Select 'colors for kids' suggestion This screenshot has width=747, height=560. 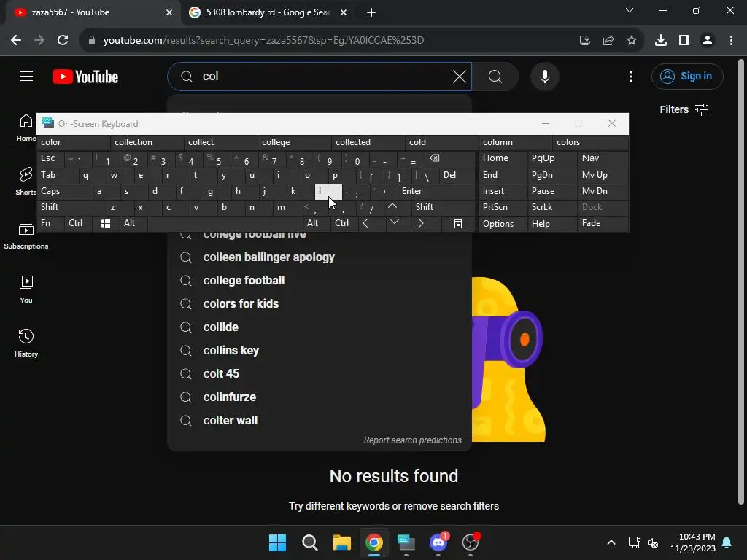coord(320,304)
